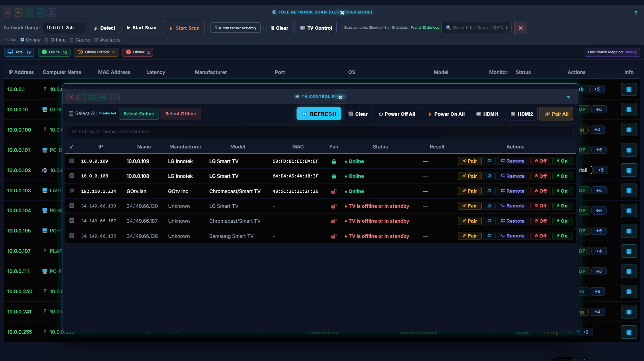Click TV Control search by IP field

320,132
